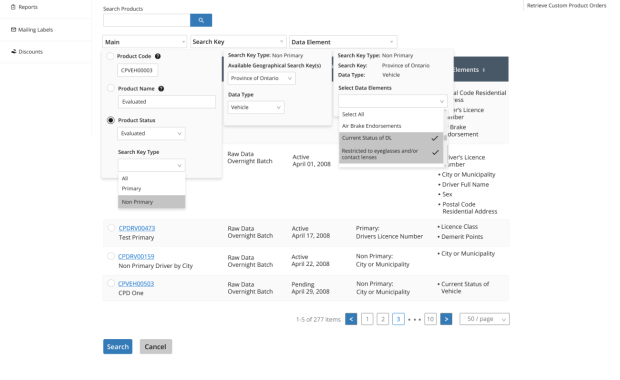Click the 'Demerit Points' data element
620x380 pixels.
(462, 237)
